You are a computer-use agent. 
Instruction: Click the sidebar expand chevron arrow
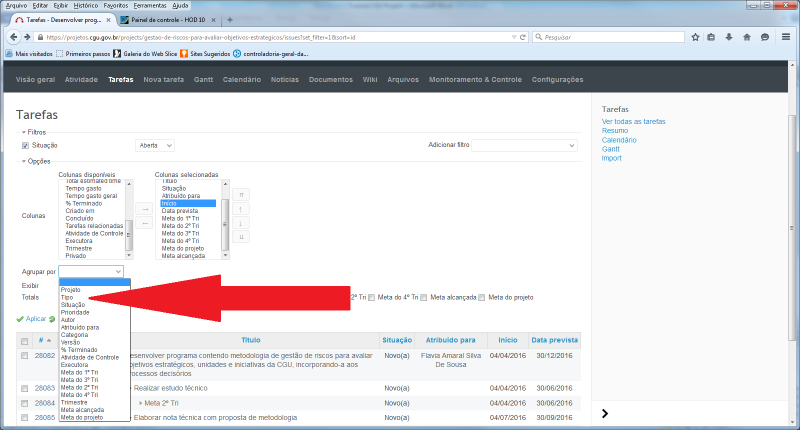pyautogui.click(x=606, y=413)
